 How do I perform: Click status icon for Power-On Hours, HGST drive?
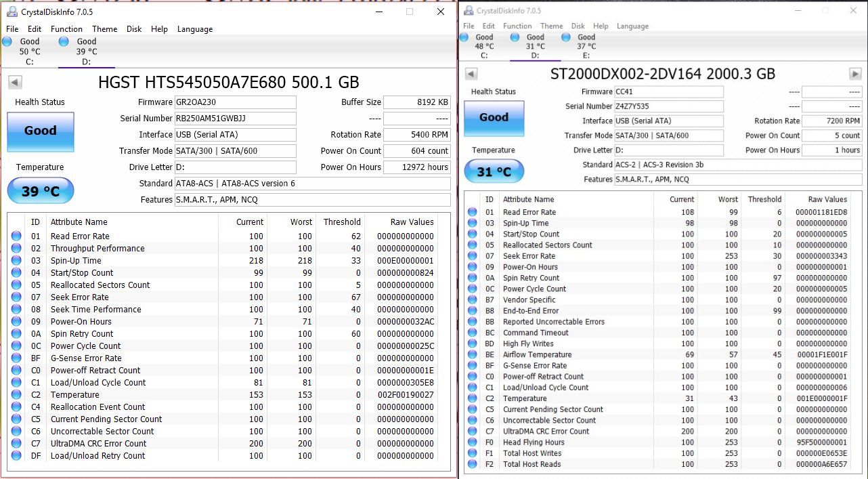[16, 321]
